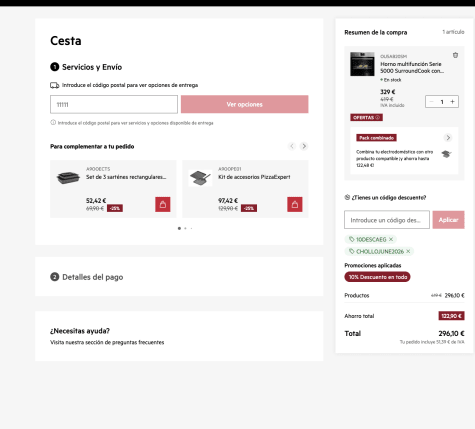The width and height of the screenshot is (475, 429).
Task: Decrease the oven quantity with the minus button
Action: [431, 102]
